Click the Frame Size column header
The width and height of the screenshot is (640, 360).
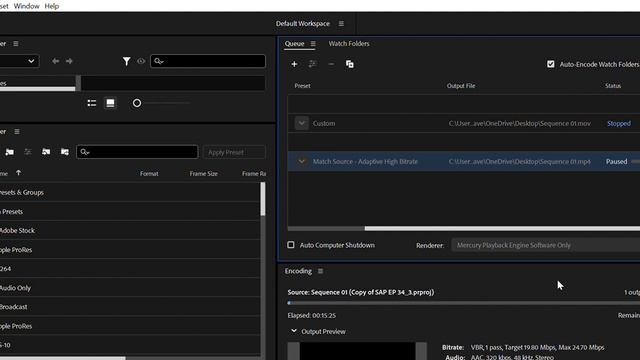point(203,173)
